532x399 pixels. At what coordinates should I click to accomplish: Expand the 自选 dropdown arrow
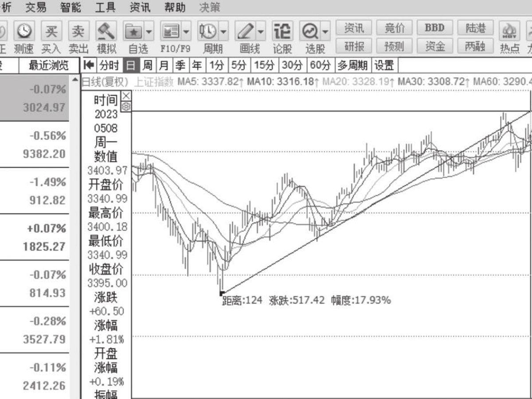[149, 32]
